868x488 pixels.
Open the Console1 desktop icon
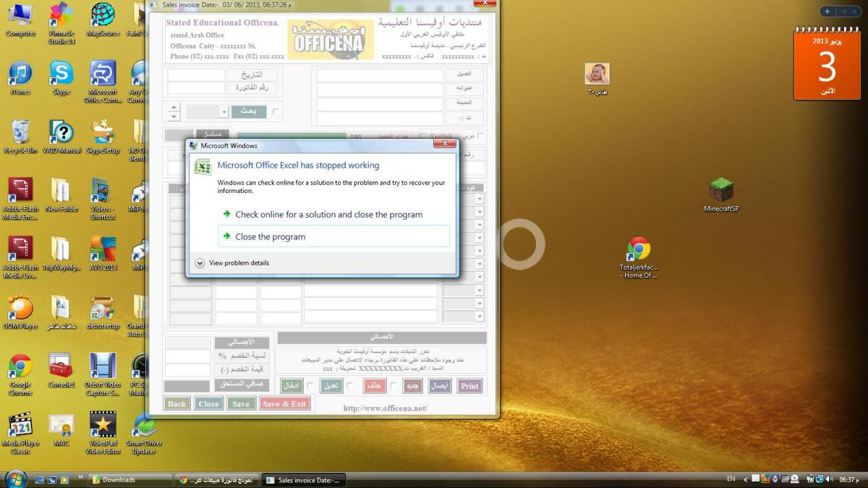coord(61,371)
